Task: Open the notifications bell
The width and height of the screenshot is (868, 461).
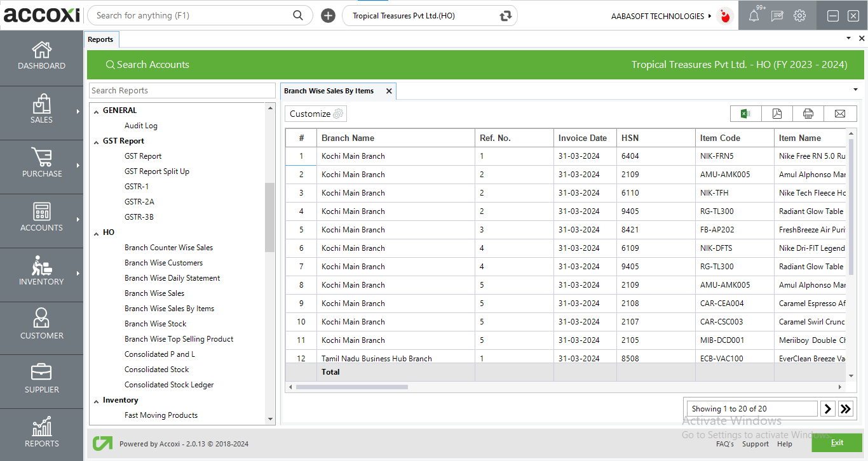Action: point(754,15)
